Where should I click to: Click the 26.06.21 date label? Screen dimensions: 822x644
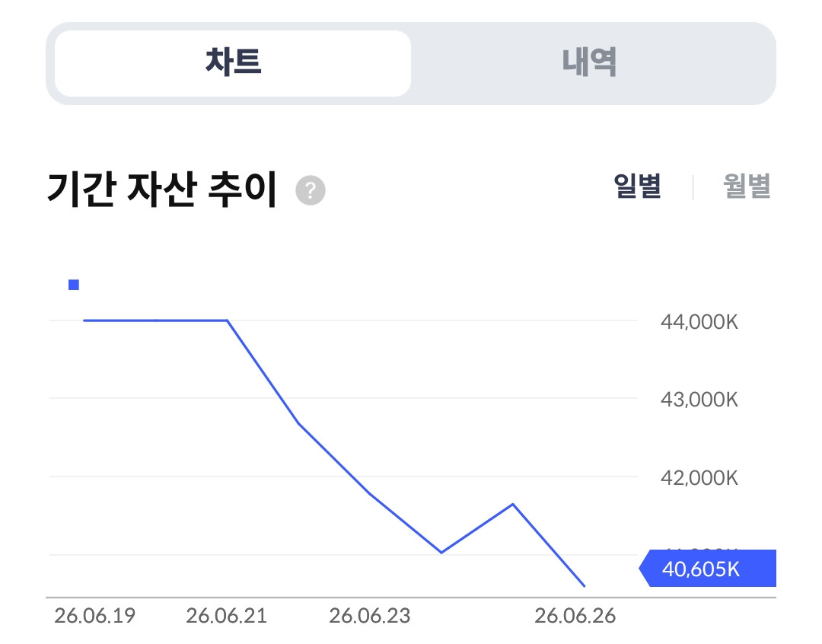[x=227, y=616]
